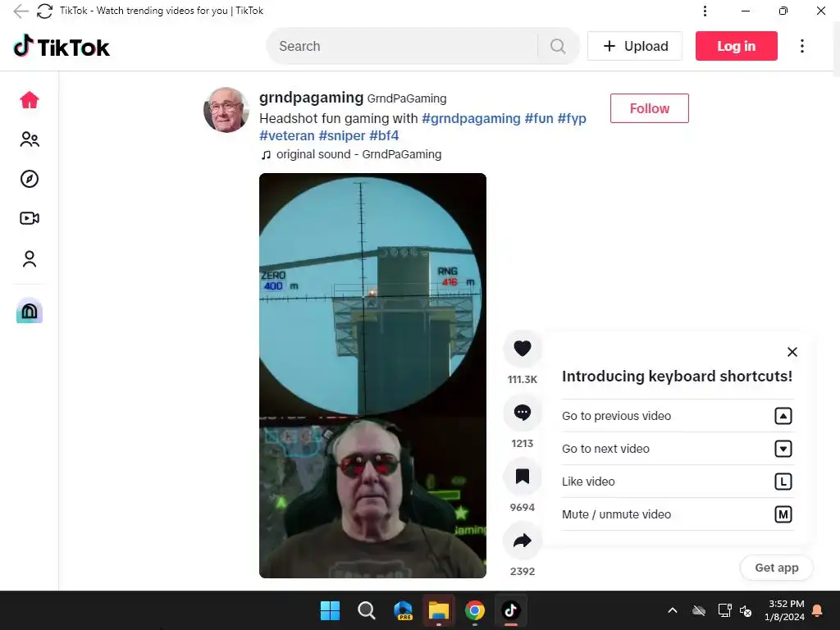
Task: Click the Follow button
Action: (650, 108)
